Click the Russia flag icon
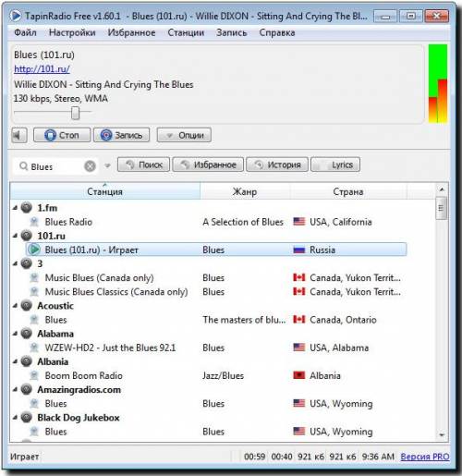462x476 pixels. tap(299, 250)
